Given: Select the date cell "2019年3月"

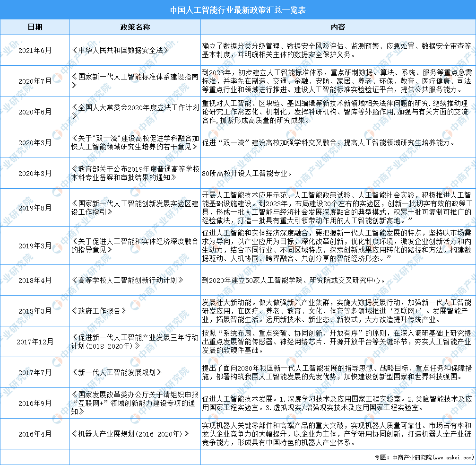Looking at the screenshot, I should click(35, 246).
